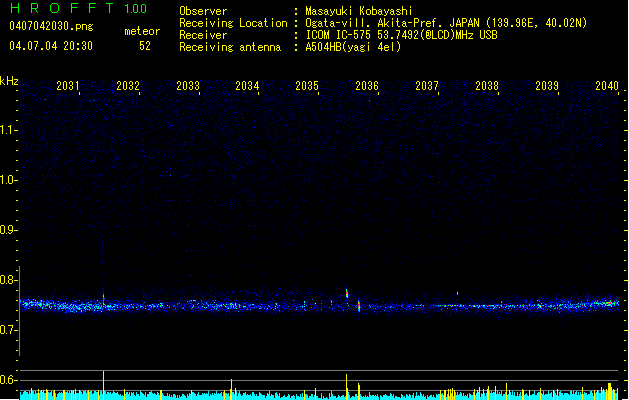Click the Receiver label
The height and width of the screenshot is (400, 629).
tap(203, 35)
